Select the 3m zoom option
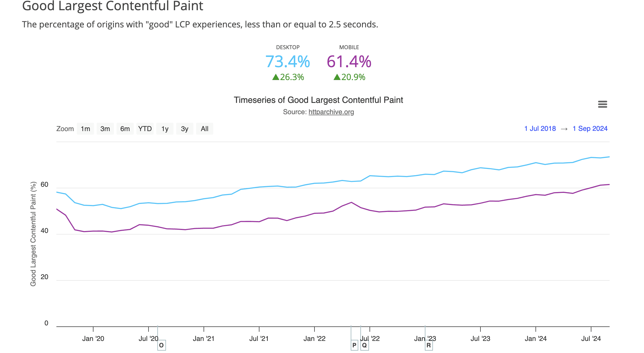644x353 pixels. (105, 129)
